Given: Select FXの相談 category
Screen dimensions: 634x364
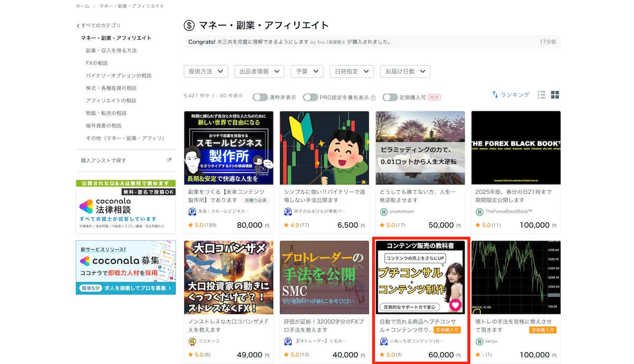Looking at the screenshot, I should pyautogui.click(x=97, y=63).
